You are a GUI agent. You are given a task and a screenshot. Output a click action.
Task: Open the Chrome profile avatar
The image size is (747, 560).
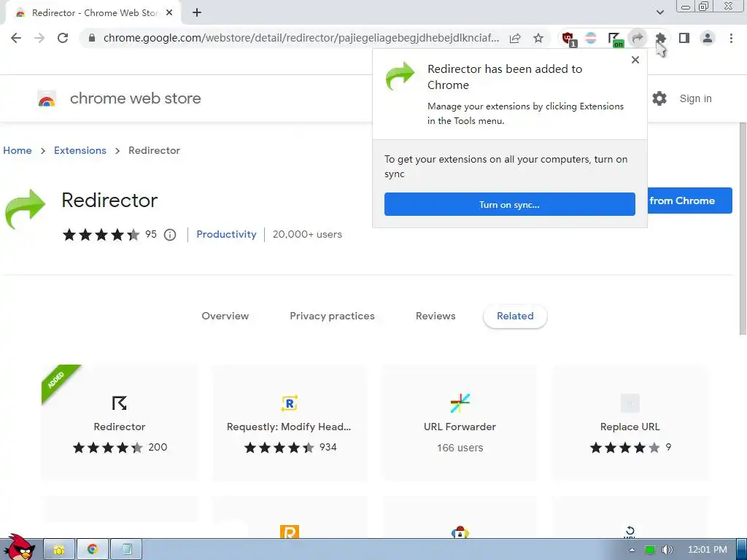click(x=708, y=38)
